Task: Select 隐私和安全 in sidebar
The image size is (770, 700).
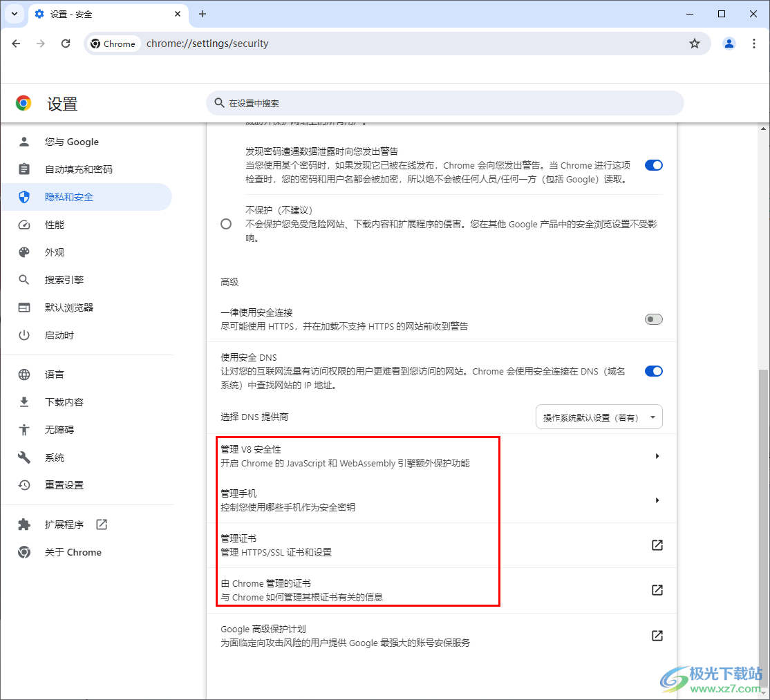Action: click(87, 197)
